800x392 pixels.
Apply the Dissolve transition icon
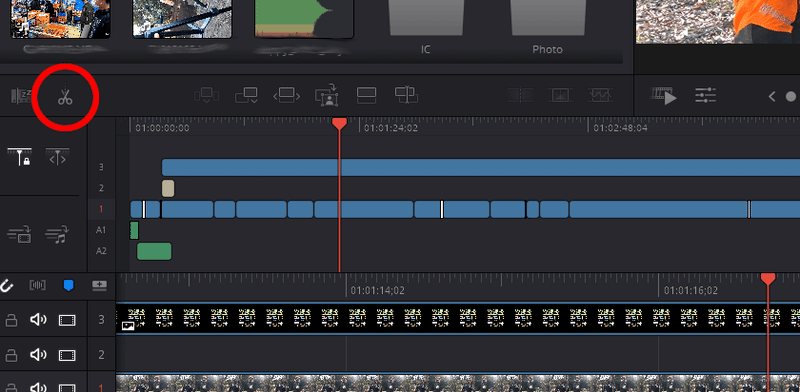click(560, 95)
